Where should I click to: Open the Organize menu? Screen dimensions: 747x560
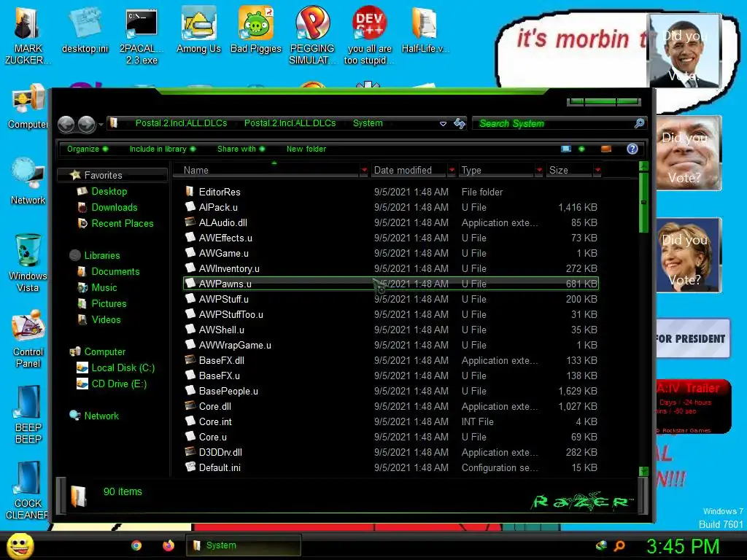click(88, 149)
